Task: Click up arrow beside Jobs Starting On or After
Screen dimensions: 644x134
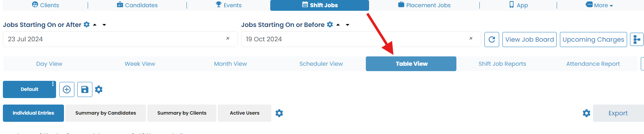Action: (95, 25)
